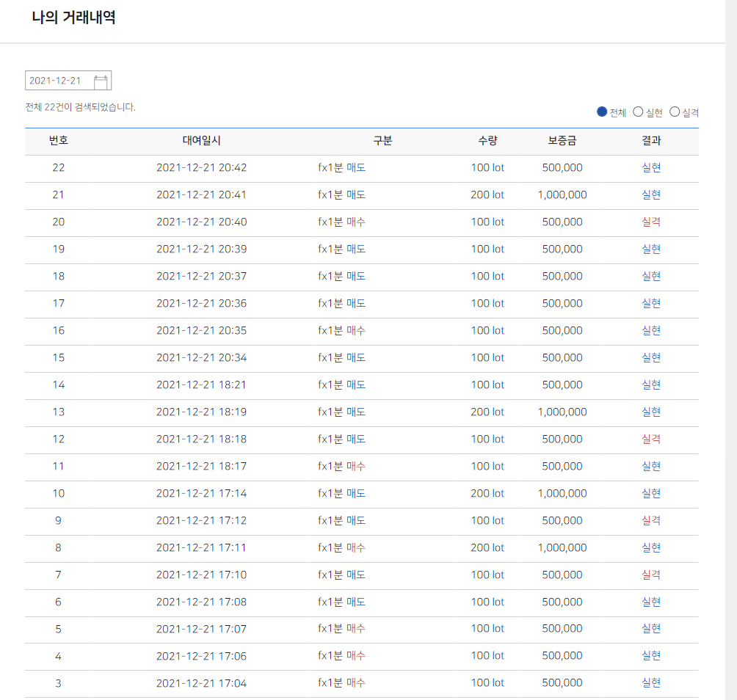Viewport: 737px width, 700px height.
Task: Click 실현 result in row 3
Action: pyautogui.click(x=651, y=683)
